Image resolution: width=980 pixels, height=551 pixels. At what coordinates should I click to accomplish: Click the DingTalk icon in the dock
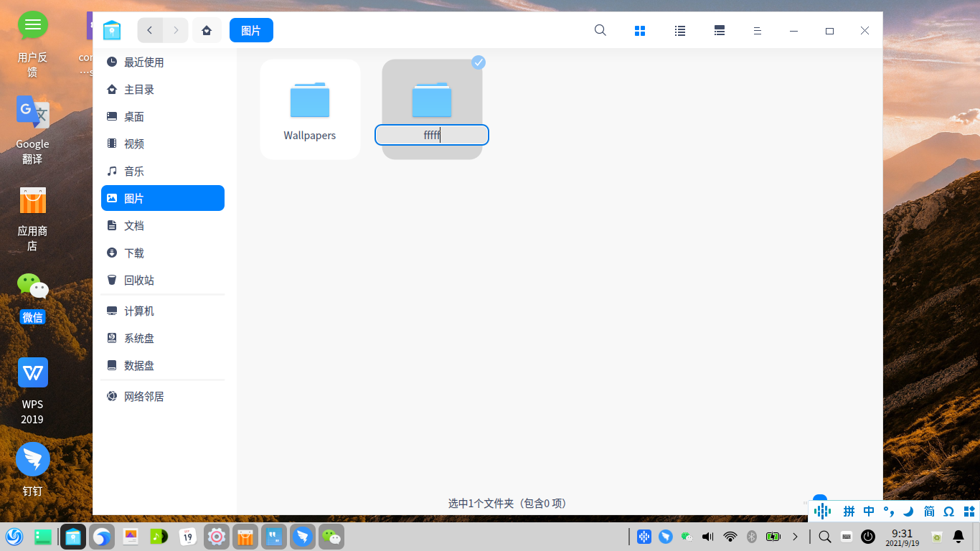tap(303, 536)
